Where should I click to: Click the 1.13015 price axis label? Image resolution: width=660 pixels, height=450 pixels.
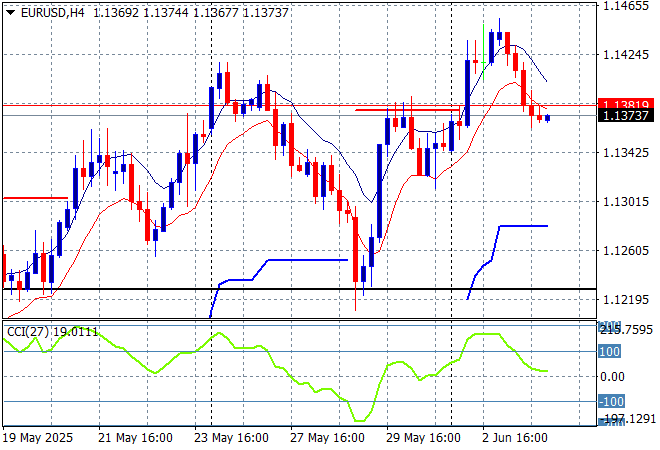point(625,201)
